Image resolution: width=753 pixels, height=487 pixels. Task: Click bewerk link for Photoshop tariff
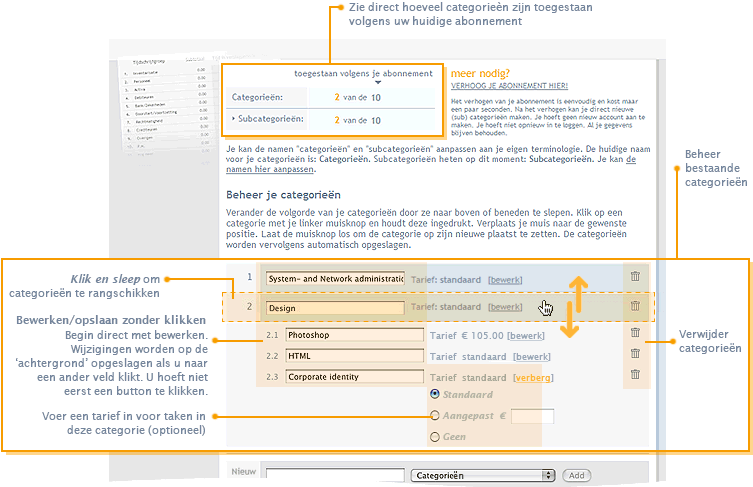tap(528, 335)
